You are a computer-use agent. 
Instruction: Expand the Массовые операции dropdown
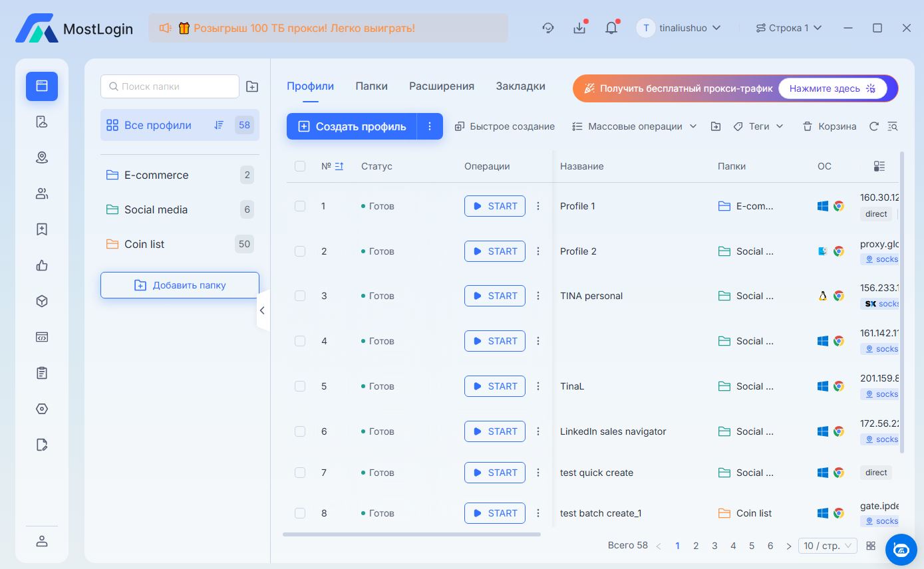coord(634,126)
